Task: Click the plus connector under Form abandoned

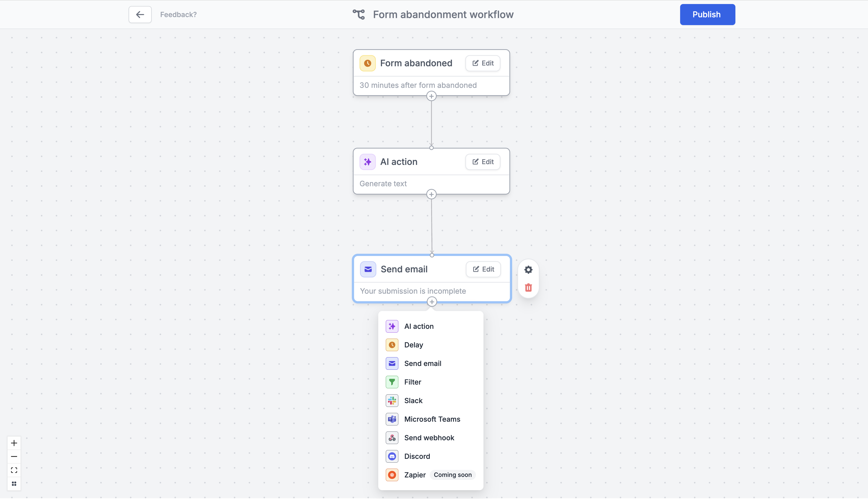Action: pyautogui.click(x=431, y=96)
